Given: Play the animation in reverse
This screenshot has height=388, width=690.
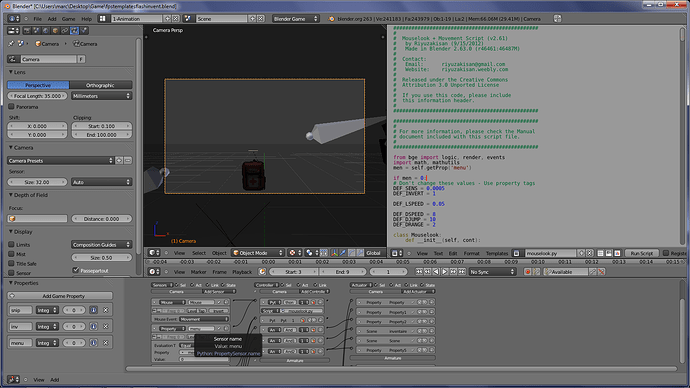Looking at the screenshot, I should pyautogui.click(x=436, y=272).
